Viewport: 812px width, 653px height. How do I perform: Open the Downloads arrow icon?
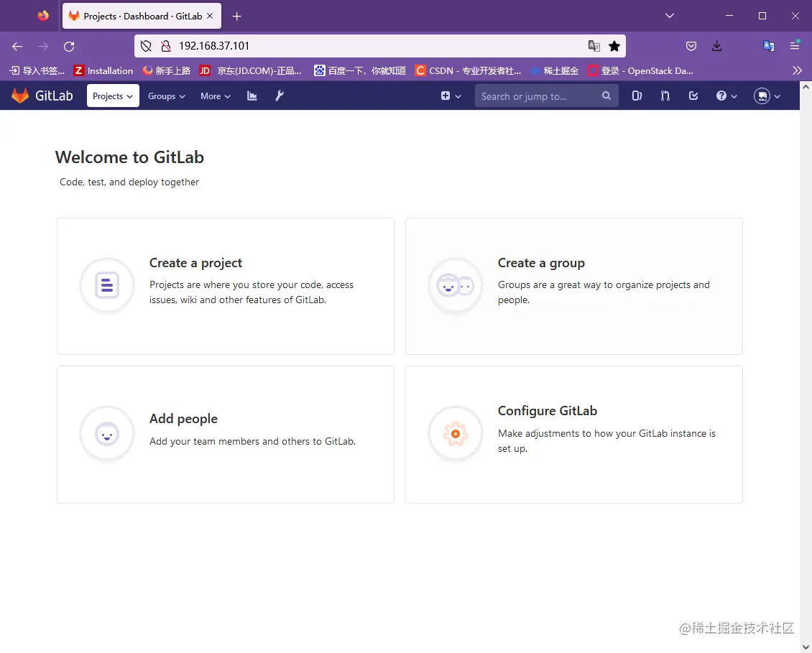point(716,46)
